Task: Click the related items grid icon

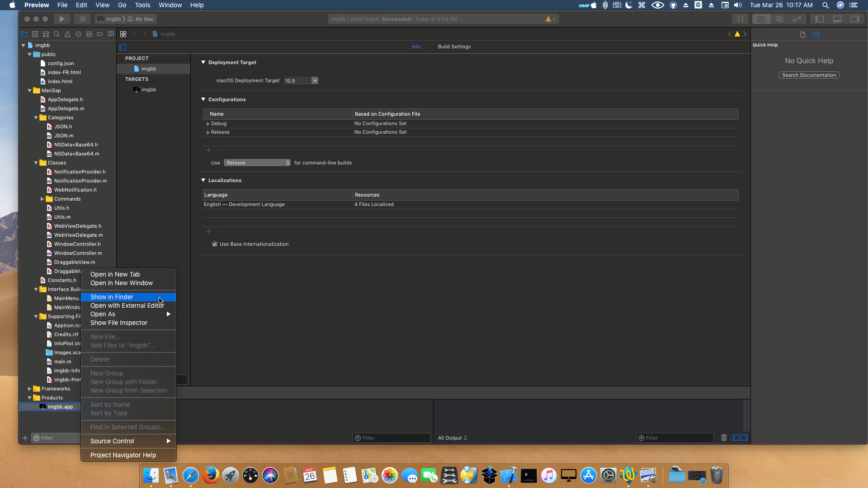Action: click(x=123, y=34)
